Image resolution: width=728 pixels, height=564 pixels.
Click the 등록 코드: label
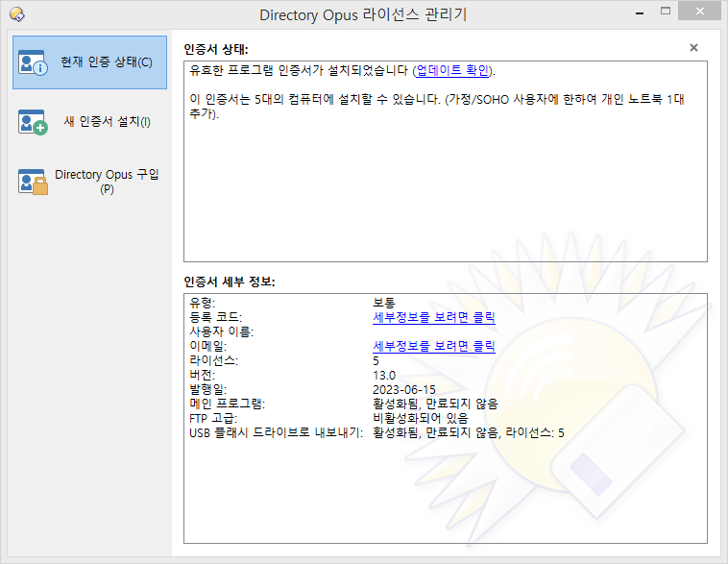click(x=215, y=317)
